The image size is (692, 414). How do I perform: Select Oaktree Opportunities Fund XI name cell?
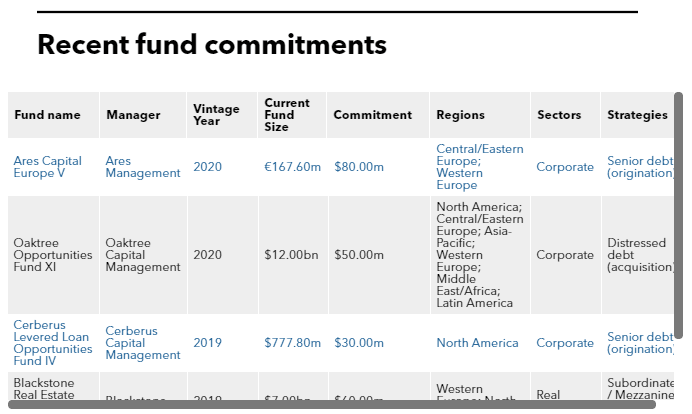[x=54, y=255]
